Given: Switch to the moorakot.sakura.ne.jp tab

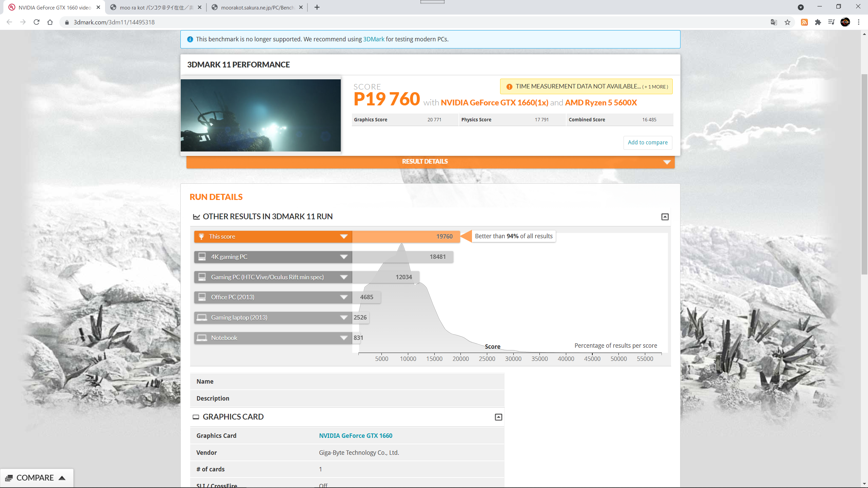Looking at the screenshot, I should (x=257, y=7).
